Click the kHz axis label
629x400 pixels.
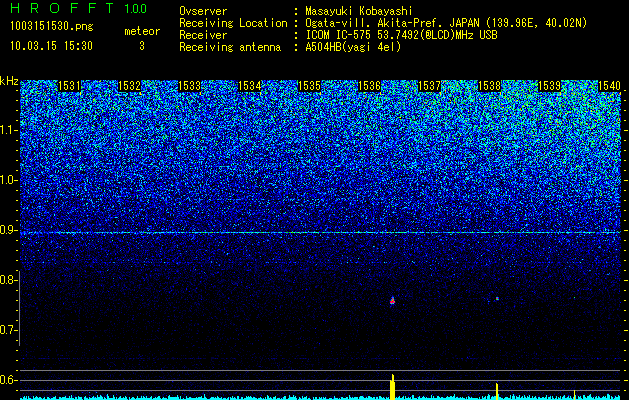pos(9,81)
